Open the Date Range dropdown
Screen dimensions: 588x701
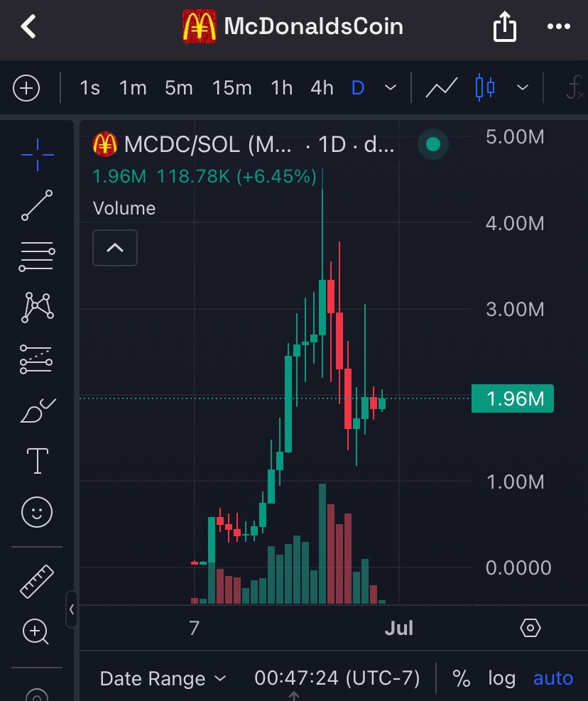point(163,679)
